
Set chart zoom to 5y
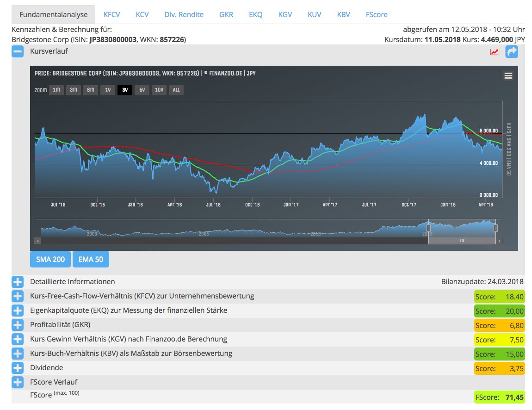tap(142, 90)
